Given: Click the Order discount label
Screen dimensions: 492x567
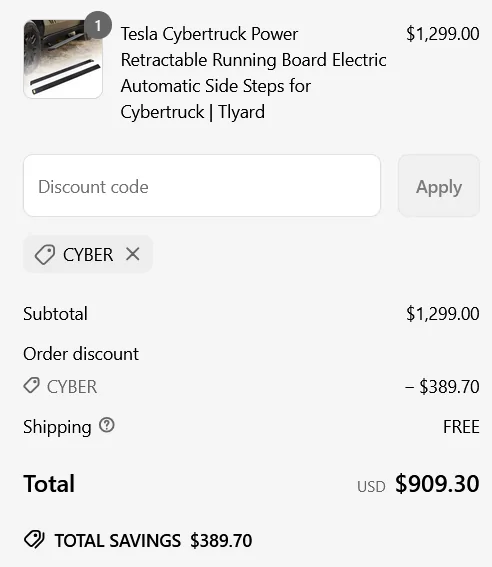Looking at the screenshot, I should coord(81,354).
